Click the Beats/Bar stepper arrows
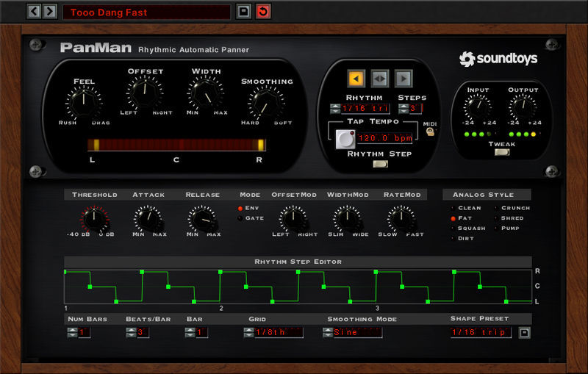This screenshot has height=374, width=588. 131,332
